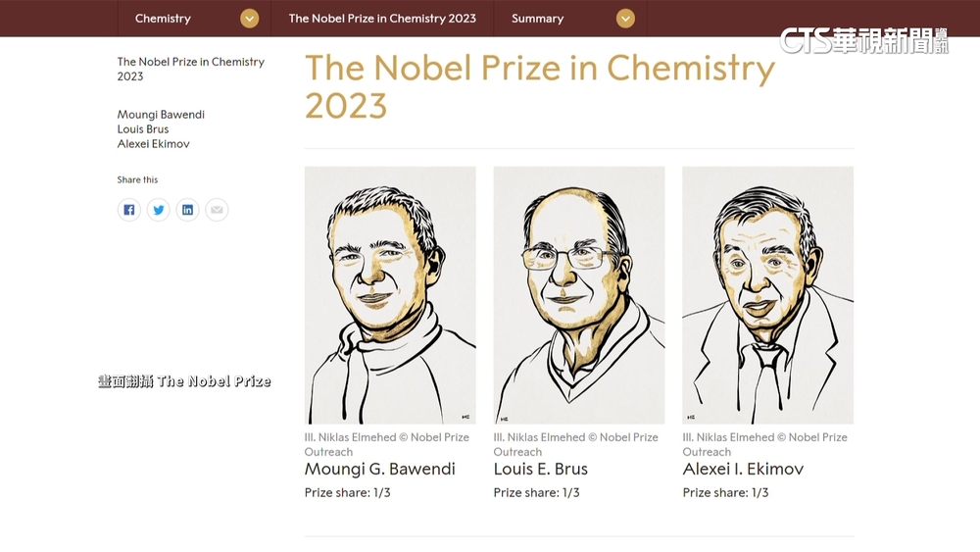Image resolution: width=980 pixels, height=552 pixels.
Task: Share this page on Facebook
Action: click(x=129, y=210)
